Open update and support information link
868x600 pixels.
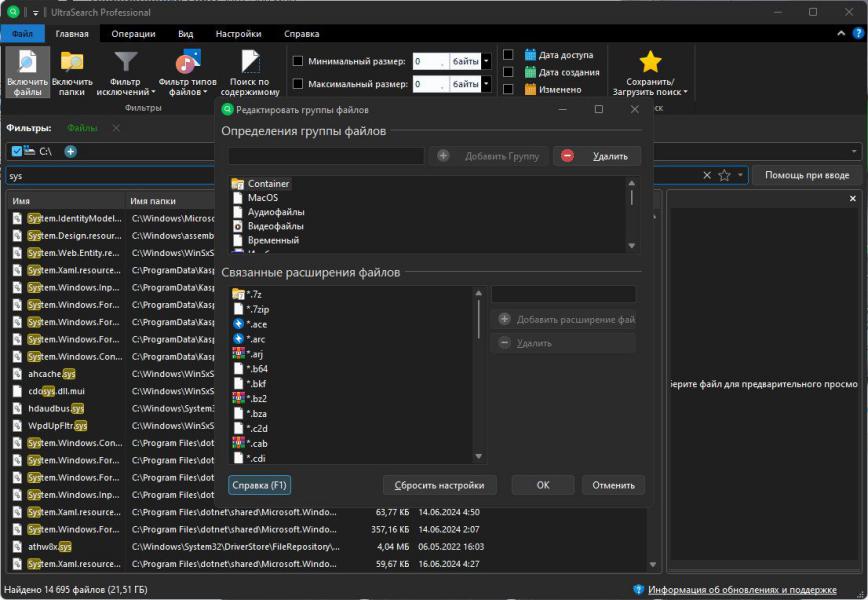742,589
